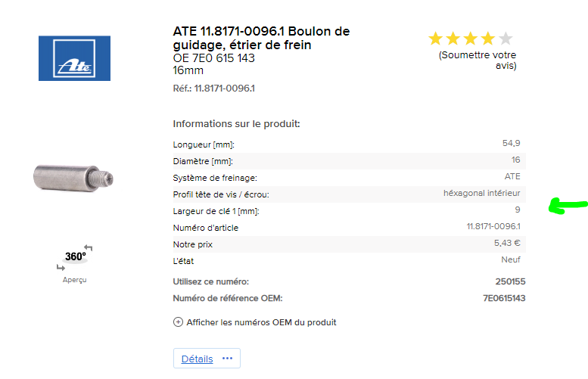
Task: Click the ATE brand logo
Action: click(74, 58)
